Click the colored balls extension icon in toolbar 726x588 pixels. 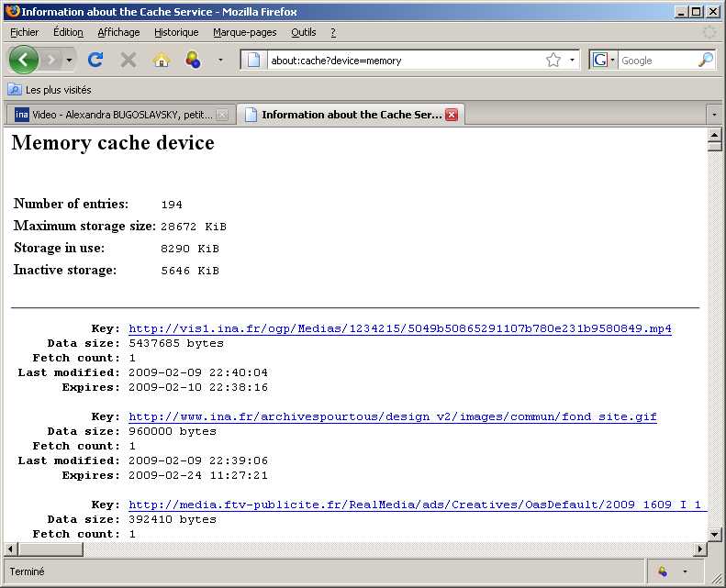point(193,60)
